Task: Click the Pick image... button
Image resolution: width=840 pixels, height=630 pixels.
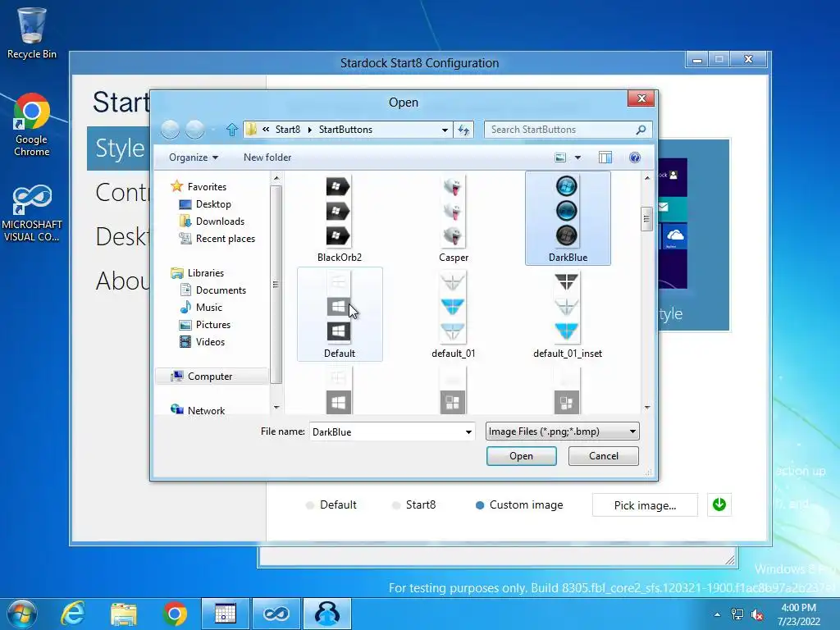Action: [645, 505]
